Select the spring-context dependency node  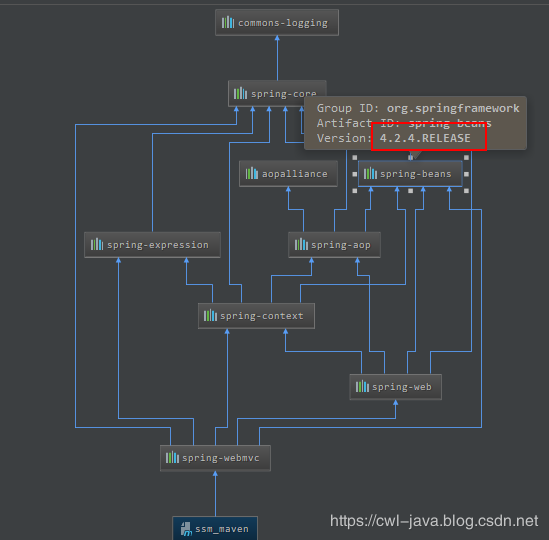[256, 316]
